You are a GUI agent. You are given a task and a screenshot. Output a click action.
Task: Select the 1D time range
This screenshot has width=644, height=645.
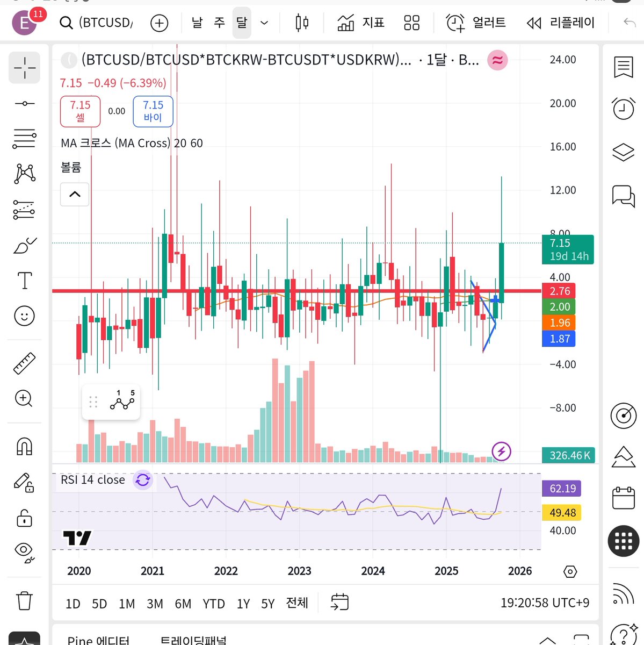73,604
